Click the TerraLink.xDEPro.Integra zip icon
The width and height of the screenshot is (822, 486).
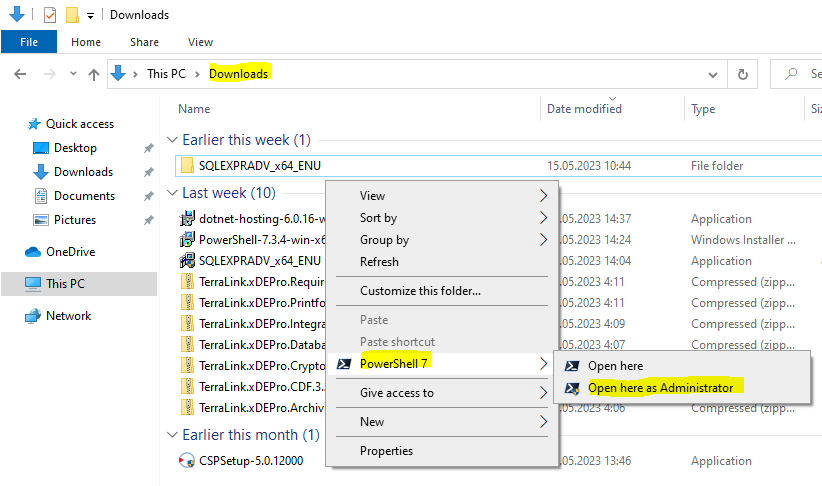tap(187, 323)
